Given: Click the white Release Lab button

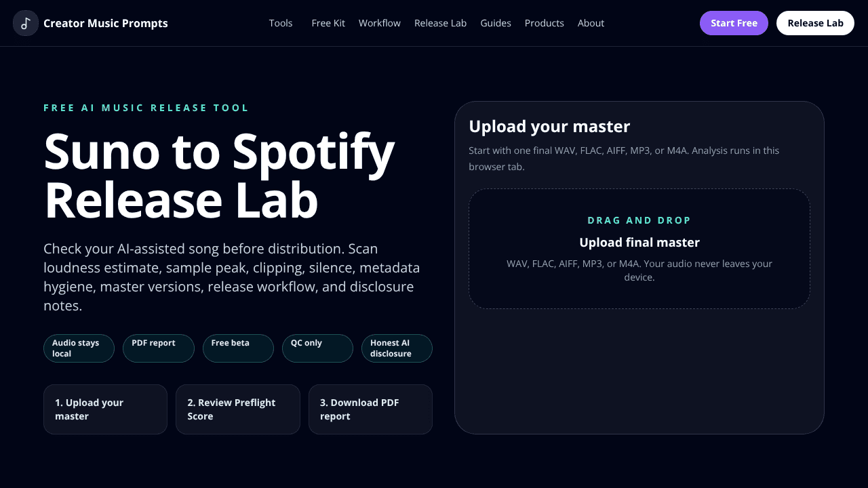Looking at the screenshot, I should (x=815, y=23).
